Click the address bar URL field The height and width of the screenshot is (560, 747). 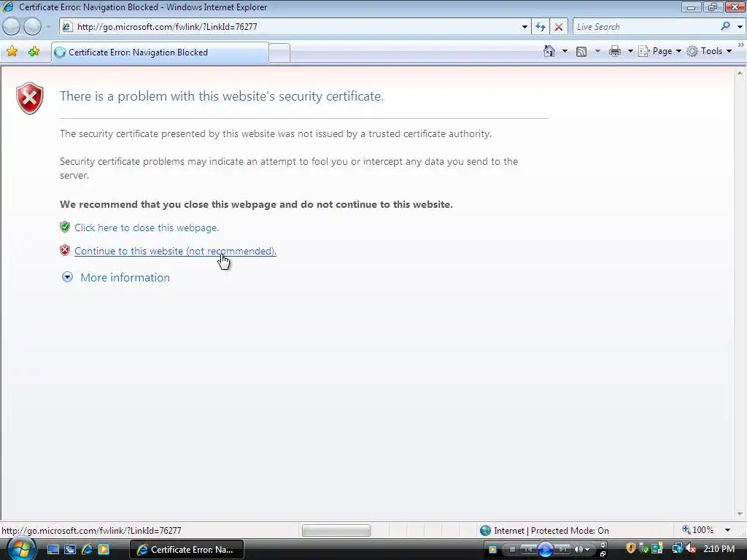click(295, 27)
